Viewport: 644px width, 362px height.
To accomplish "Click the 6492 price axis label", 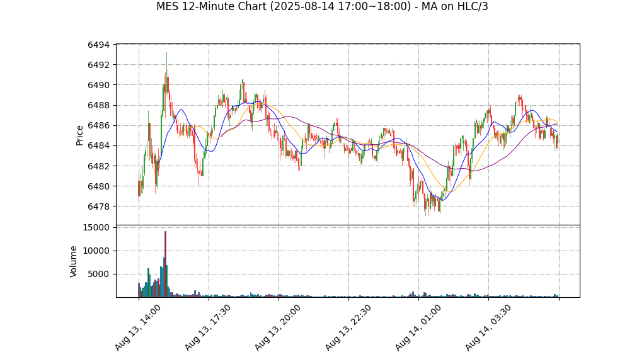I will pyautogui.click(x=98, y=65).
